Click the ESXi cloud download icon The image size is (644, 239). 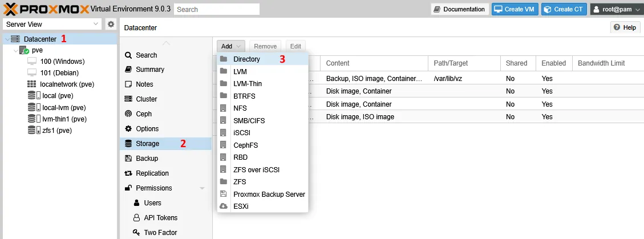(224, 206)
